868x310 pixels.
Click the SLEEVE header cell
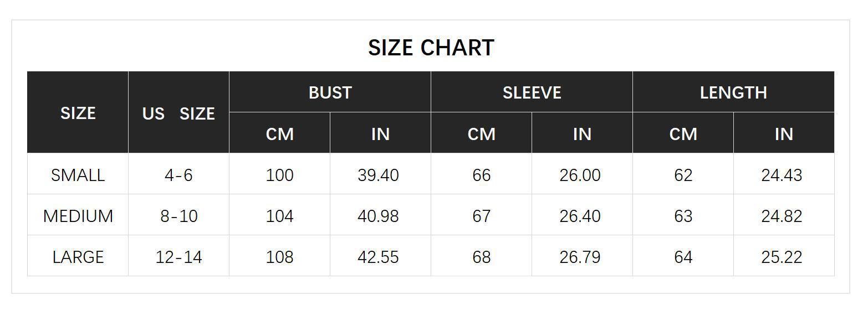(532, 92)
